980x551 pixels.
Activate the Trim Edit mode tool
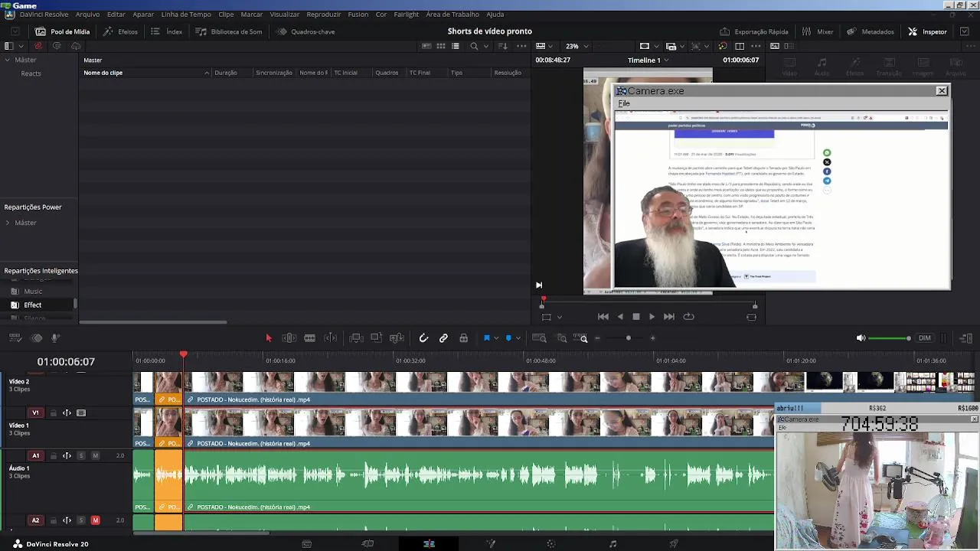[289, 338]
